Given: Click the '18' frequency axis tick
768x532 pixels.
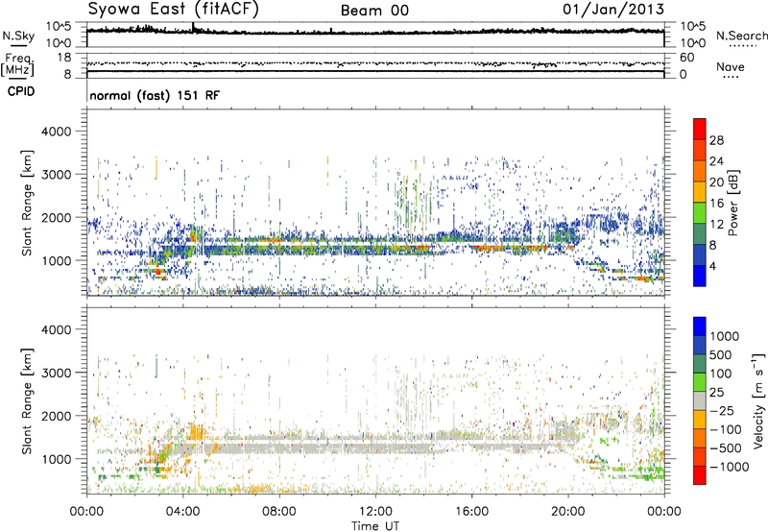Looking at the screenshot, I should click(x=64, y=58).
